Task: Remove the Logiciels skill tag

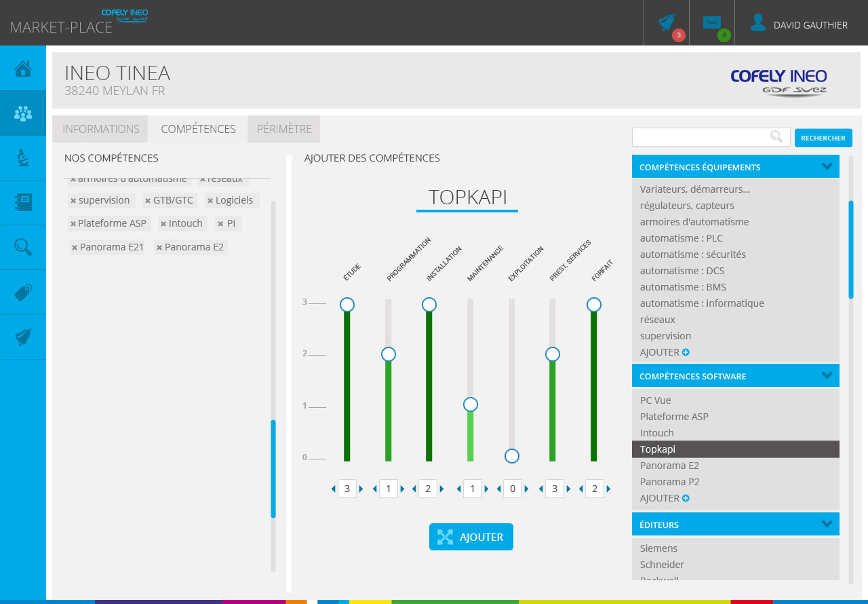Action: point(210,201)
